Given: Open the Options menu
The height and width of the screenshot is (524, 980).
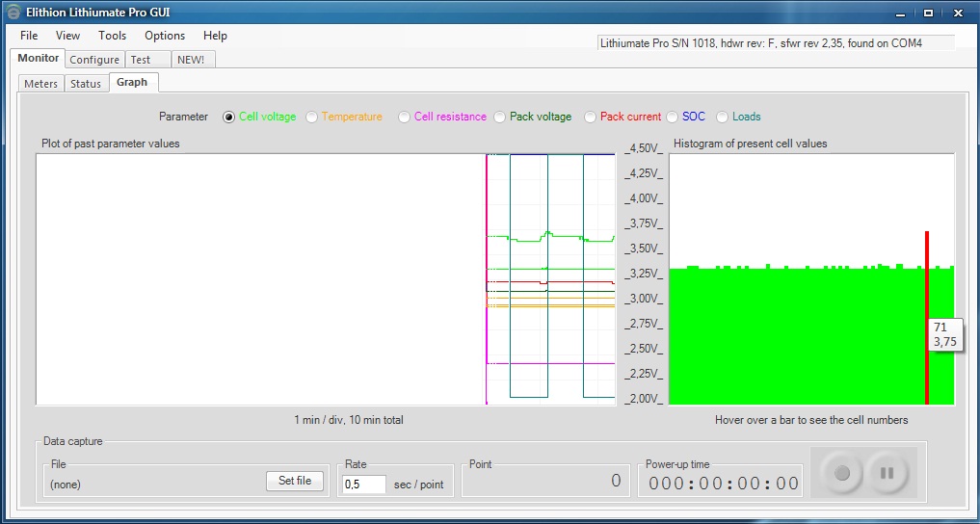Looking at the screenshot, I should click(165, 36).
